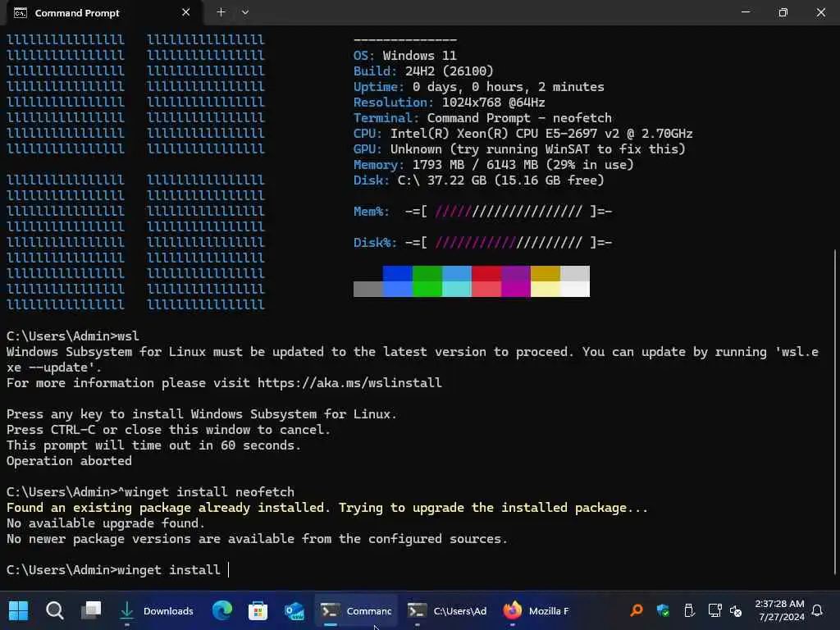Click 'No newer package versions' line

(257, 538)
